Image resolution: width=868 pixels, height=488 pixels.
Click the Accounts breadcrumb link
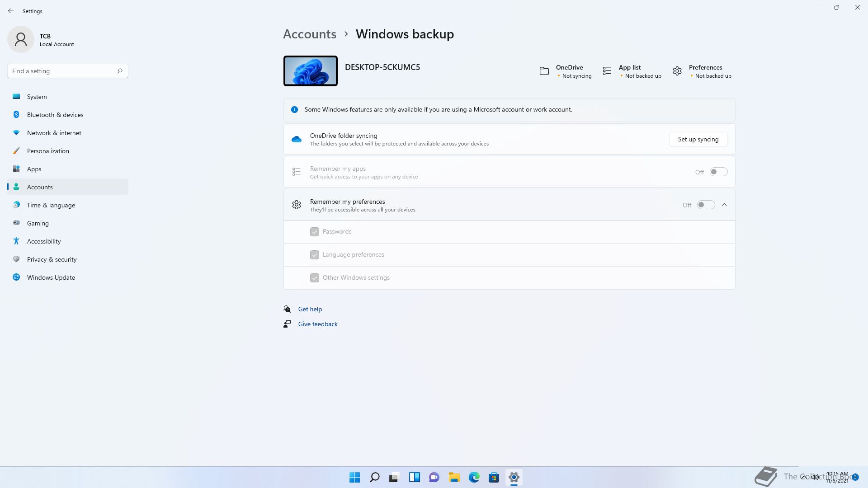[x=310, y=34]
